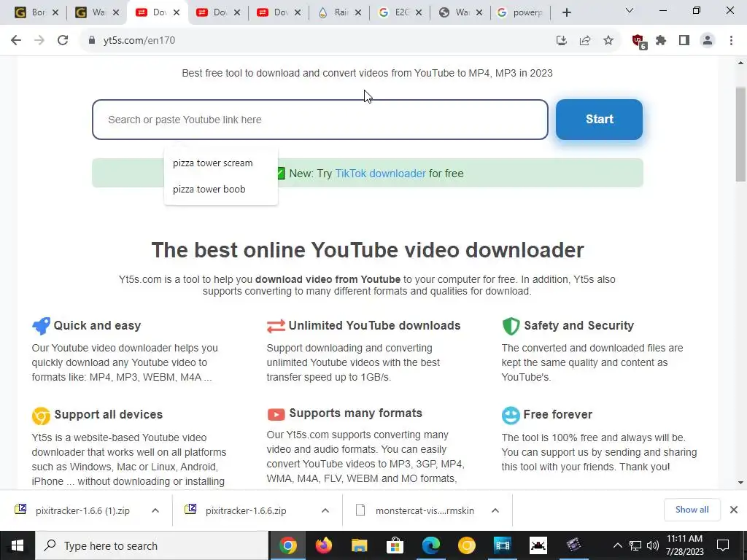Open File Explorer from the taskbar
This screenshot has height=560, width=747.
(x=359, y=545)
